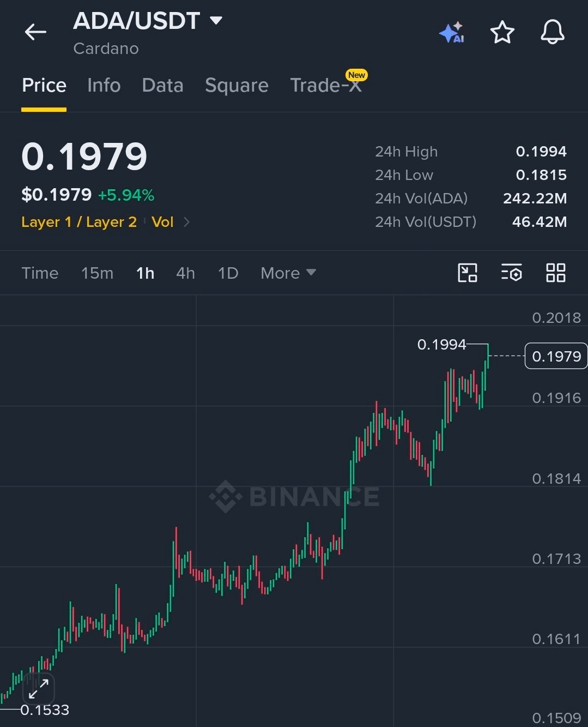The width and height of the screenshot is (588, 727).
Task: Click the 24h Low value 0.1815
Action: point(541,175)
